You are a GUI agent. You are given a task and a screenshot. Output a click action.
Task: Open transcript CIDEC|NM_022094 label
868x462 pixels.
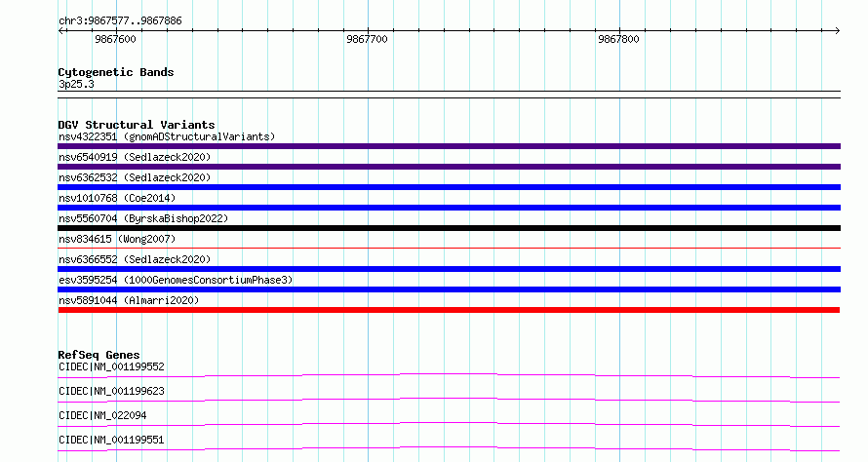102,415
